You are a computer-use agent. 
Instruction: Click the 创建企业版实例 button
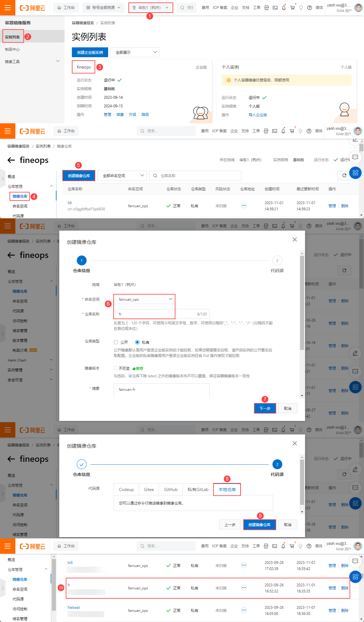pos(90,52)
